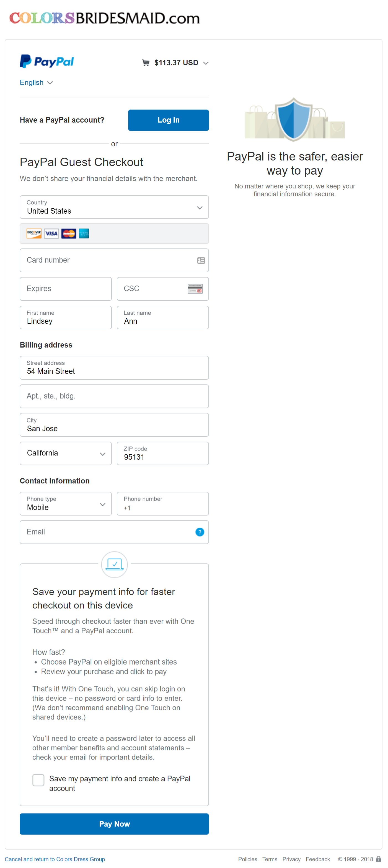
Task: Click the email help question mark icon
Action: pyautogui.click(x=200, y=532)
